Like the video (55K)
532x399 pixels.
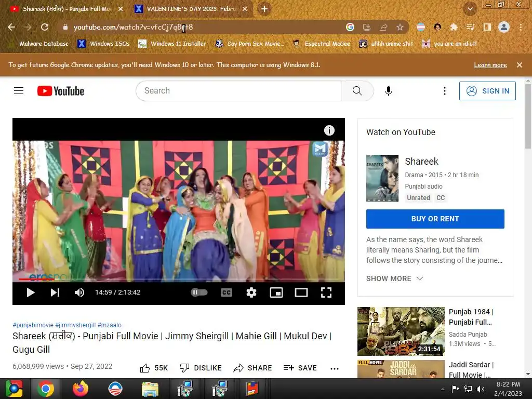[x=154, y=368]
